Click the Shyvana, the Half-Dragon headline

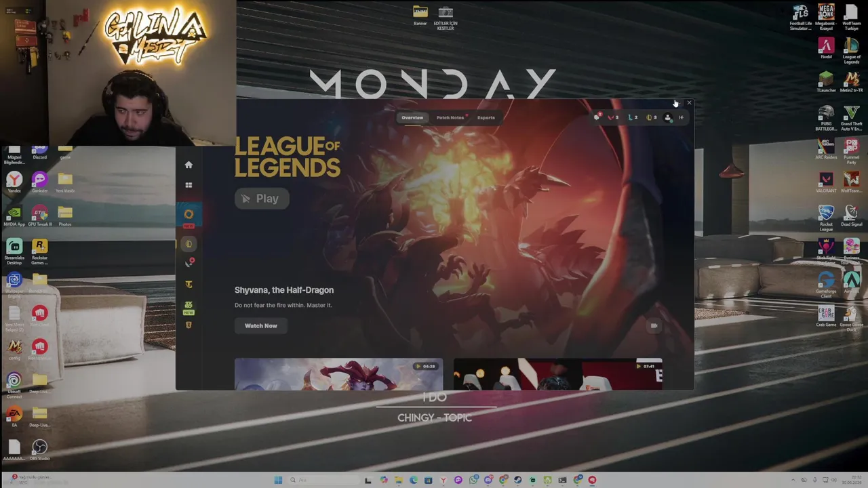pyautogui.click(x=284, y=290)
